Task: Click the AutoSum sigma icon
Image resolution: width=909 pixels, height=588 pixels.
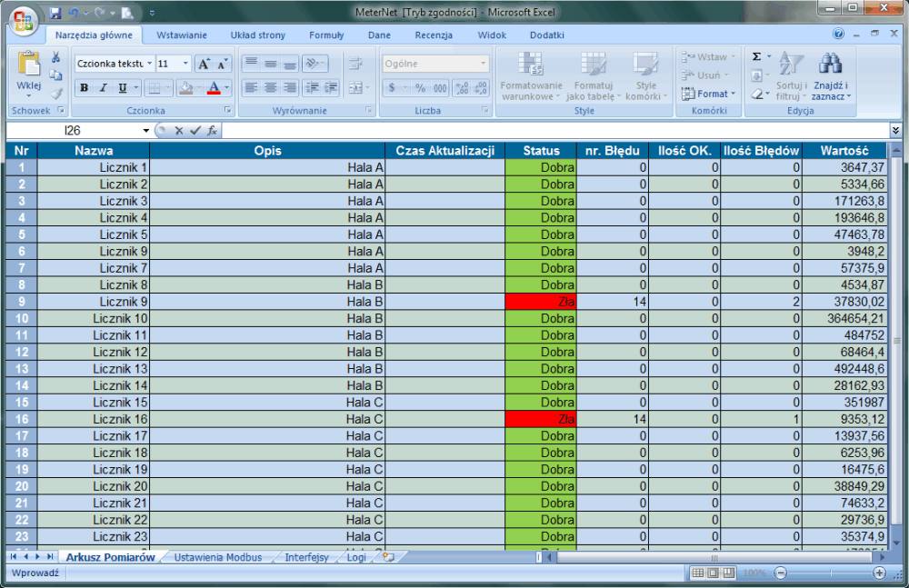Action: coord(756,57)
